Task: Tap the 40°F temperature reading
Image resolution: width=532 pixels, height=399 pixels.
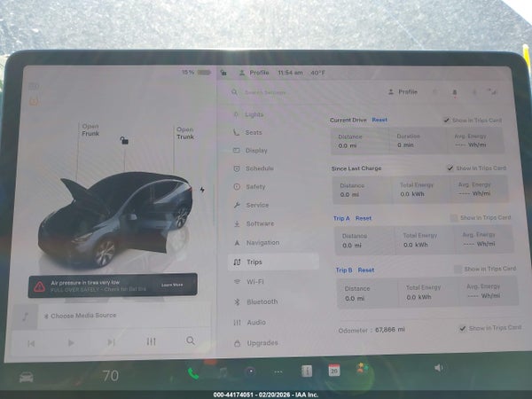Action: [318, 73]
